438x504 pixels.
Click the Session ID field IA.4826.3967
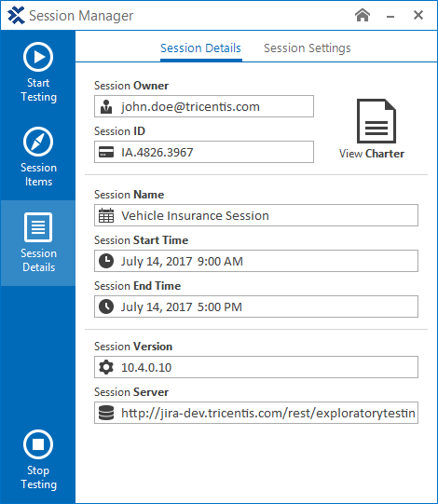(x=204, y=152)
